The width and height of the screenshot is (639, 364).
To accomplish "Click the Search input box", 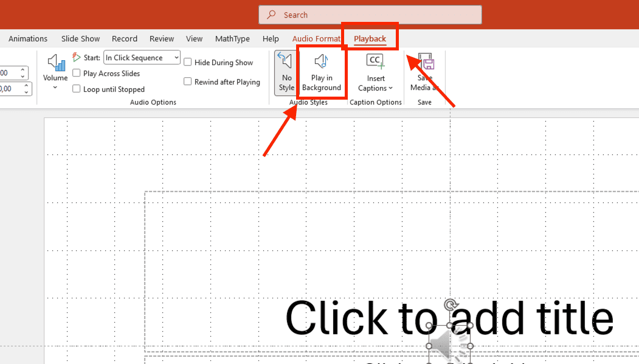I will [x=370, y=15].
